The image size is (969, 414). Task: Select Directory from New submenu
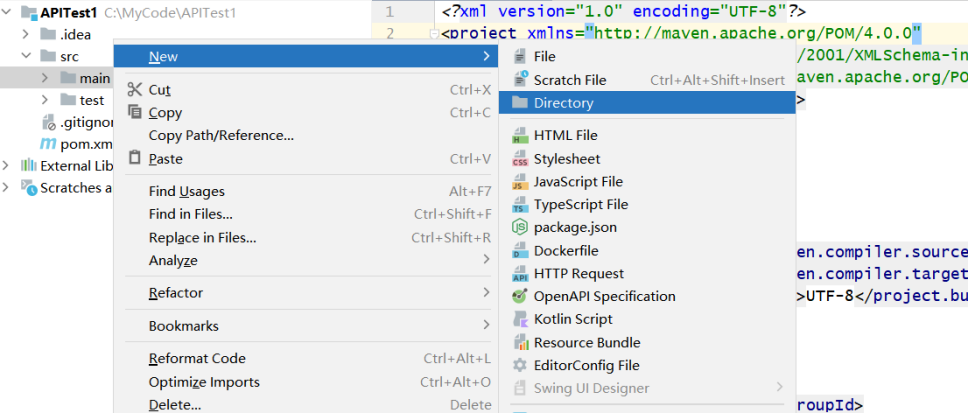pyautogui.click(x=563, y=103)
